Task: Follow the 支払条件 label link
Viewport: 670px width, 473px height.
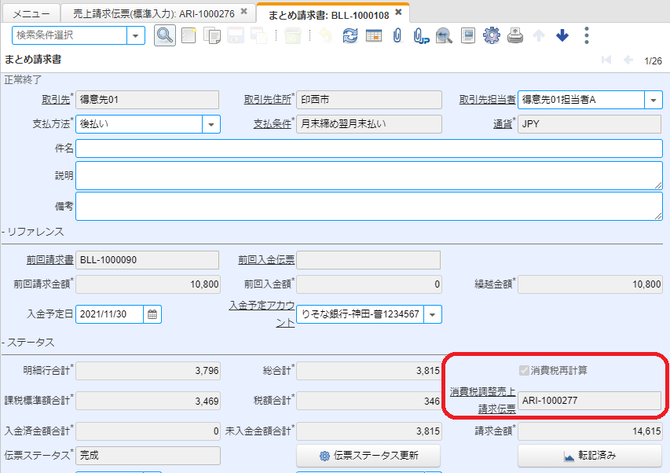Action: tap(272, 124)
